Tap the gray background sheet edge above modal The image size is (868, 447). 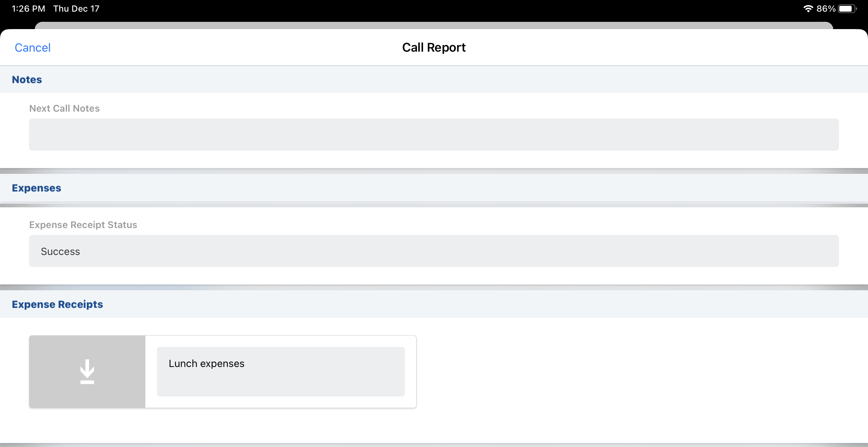pos(434,25)
